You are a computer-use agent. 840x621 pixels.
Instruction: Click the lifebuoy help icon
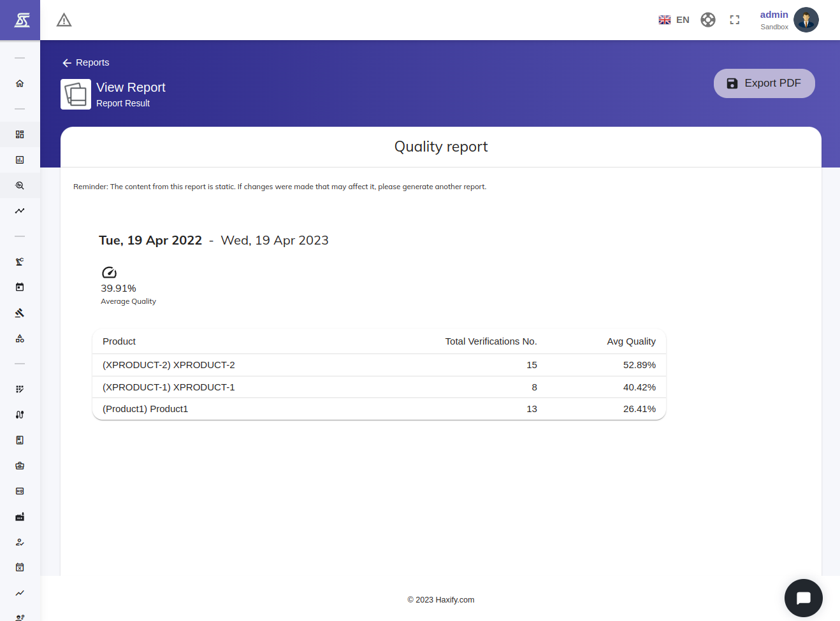(x=708, y=20)
